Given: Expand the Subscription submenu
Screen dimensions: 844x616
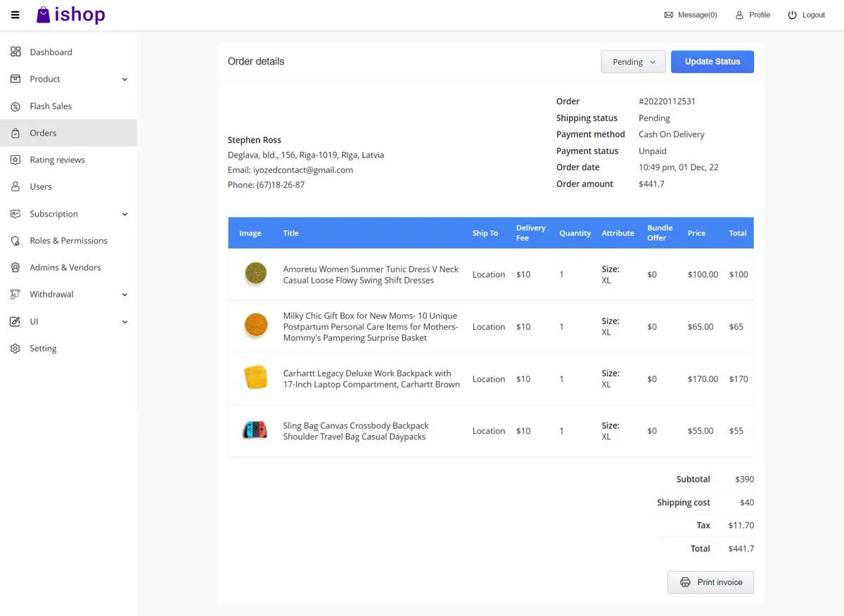Looking at the screenshot, I should pyautogui.click(x=124, y=214).
